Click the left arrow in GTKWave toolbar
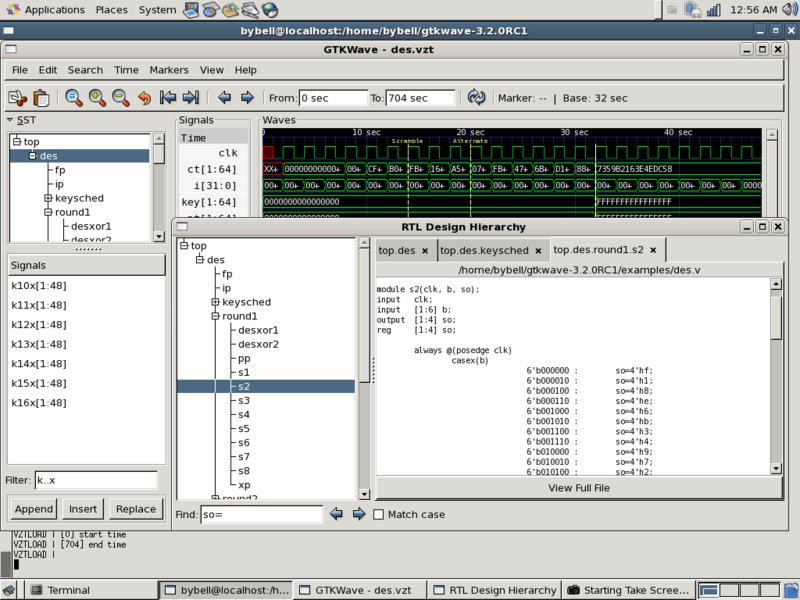Viewport: 800px width, 600px height. pyautogui.click(x=224, y=97)
